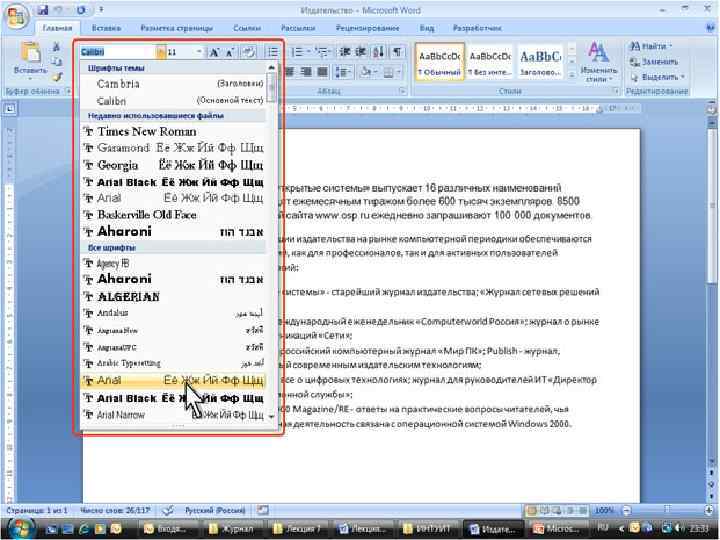720x540 pixels.
Task: Open the Borders dropdown
Action: (x=399, y=72)
